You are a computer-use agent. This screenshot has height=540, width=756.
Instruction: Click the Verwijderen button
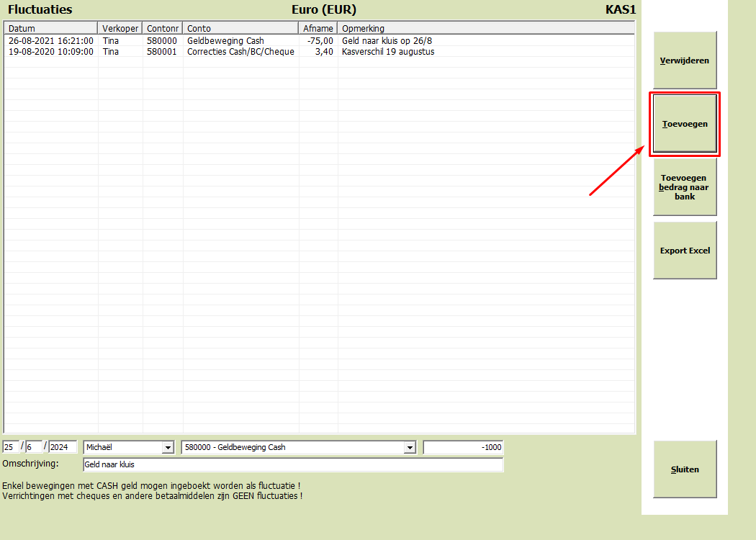tap(685, 60)
